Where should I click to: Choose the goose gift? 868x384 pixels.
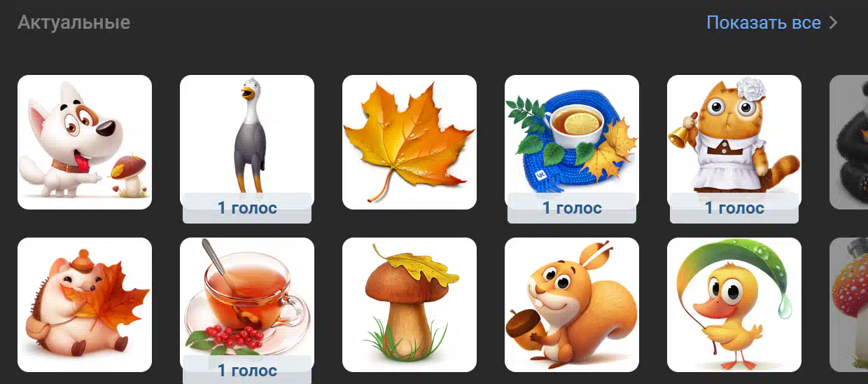tap(247, 142)
